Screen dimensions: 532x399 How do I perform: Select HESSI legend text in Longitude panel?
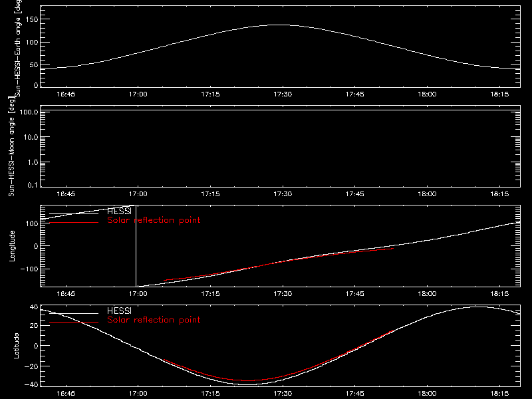(x=119, y=211)
